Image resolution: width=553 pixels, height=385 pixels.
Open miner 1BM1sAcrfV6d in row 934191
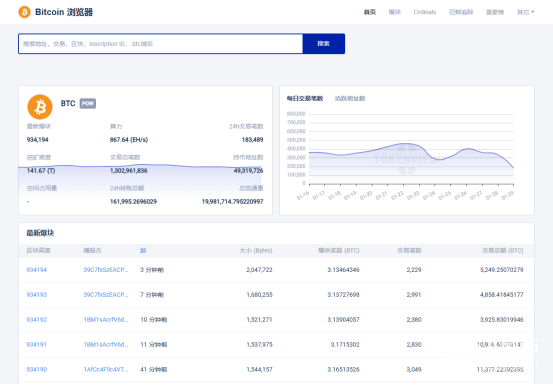(106, 344)
